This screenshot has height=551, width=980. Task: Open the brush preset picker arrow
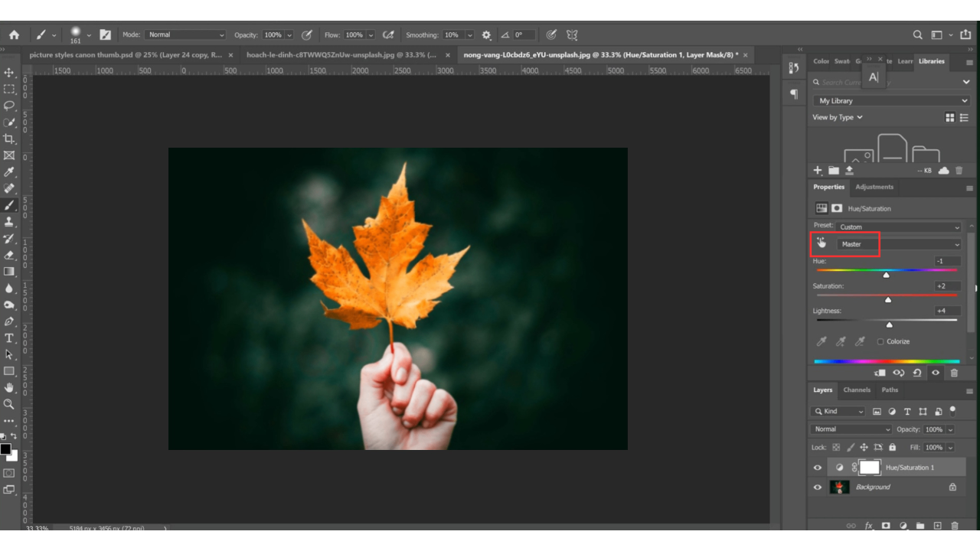[x=89, y=34]
